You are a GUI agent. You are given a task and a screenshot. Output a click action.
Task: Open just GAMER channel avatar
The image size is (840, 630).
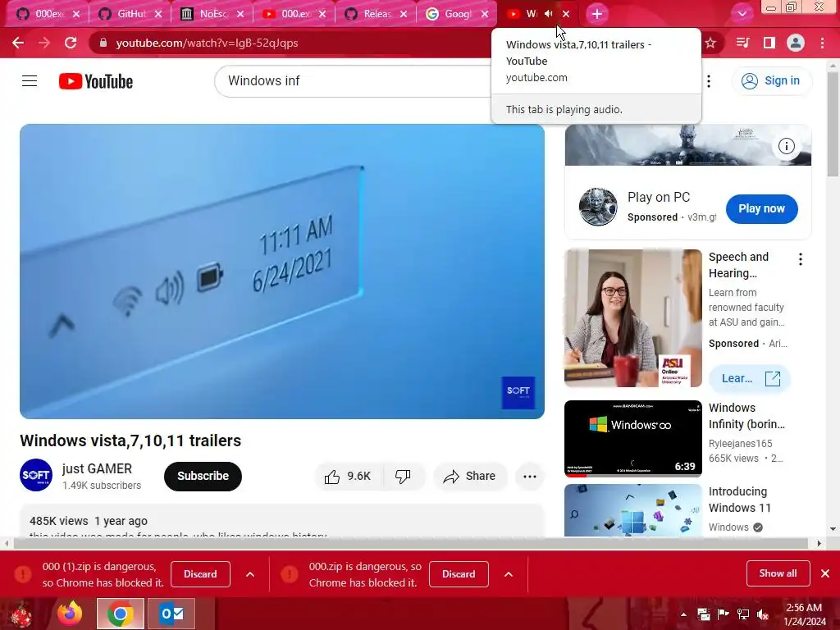pyautogui.click(x=36, y=475)
